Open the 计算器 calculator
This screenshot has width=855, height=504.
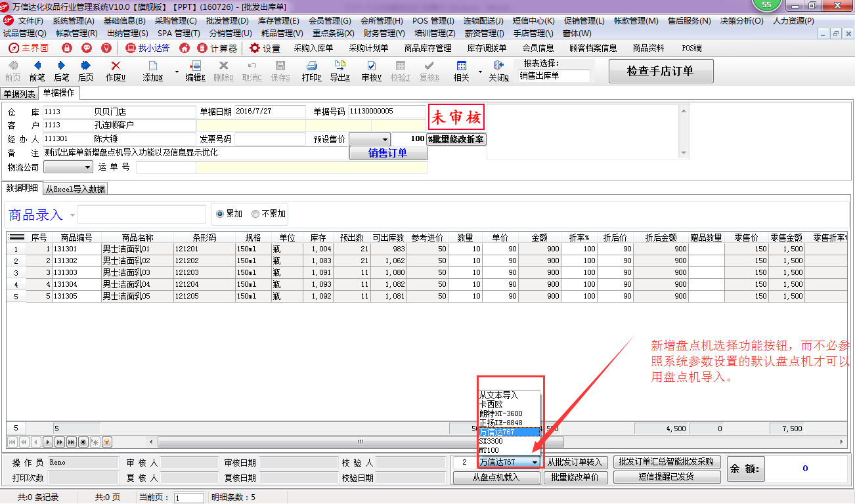pyautogui.click(x=217, y=48)
